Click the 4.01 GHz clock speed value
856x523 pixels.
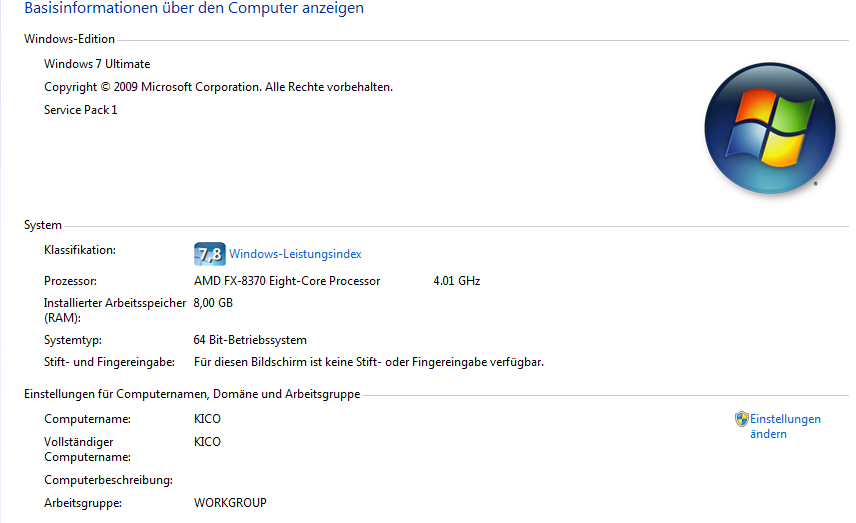click(456, 281)
